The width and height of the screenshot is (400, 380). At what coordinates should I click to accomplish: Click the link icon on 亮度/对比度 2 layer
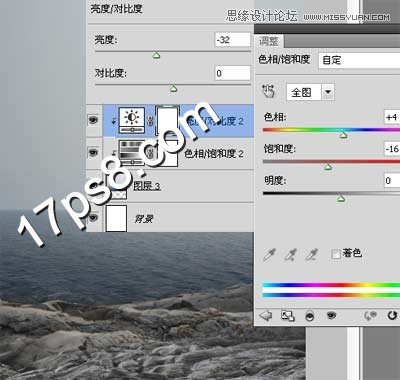click(150, 121)
